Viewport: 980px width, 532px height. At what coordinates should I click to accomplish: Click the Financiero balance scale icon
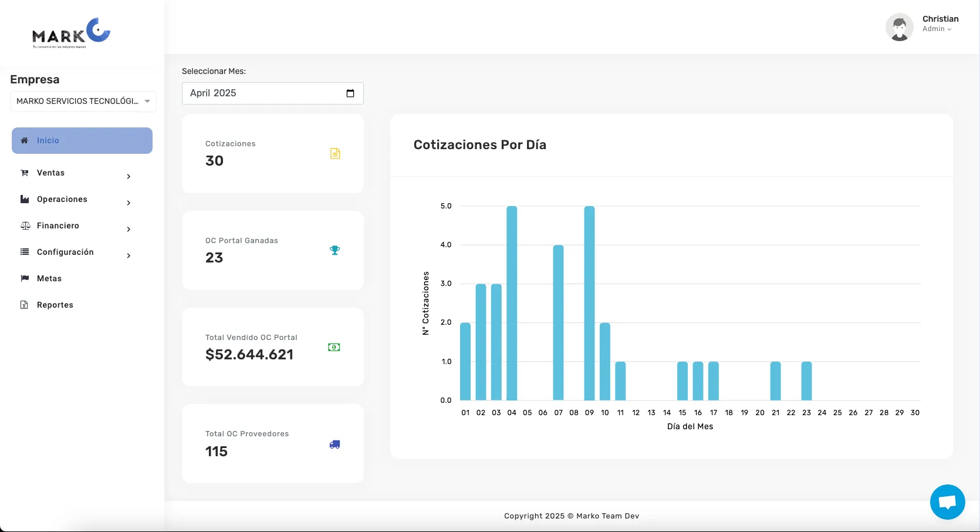click(24, 225)
